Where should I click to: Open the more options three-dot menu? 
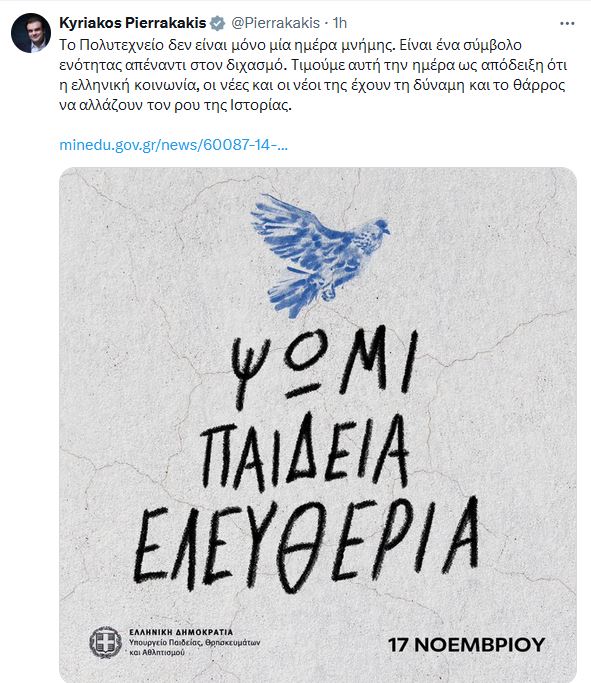tap(567, 24)
